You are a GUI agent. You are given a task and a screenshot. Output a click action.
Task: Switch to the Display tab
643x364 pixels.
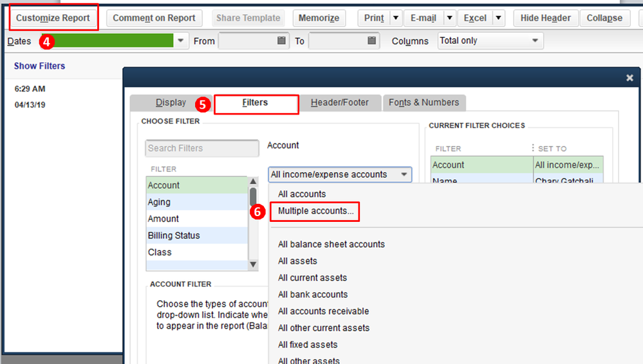(x=171, y=102)
